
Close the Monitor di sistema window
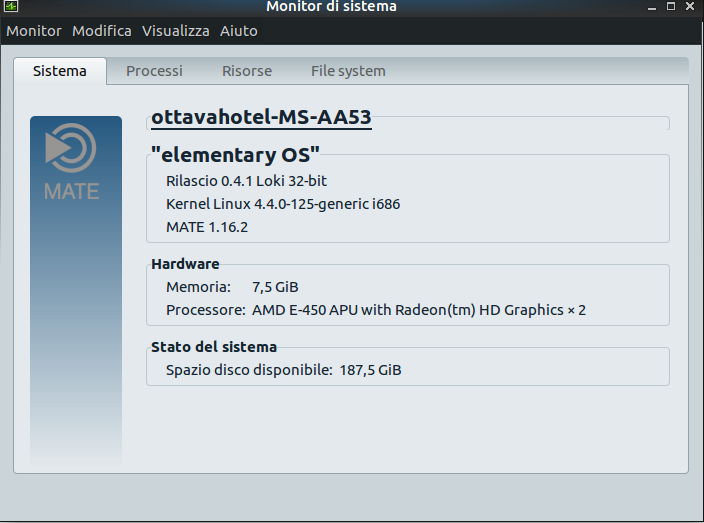pos(690,6)
